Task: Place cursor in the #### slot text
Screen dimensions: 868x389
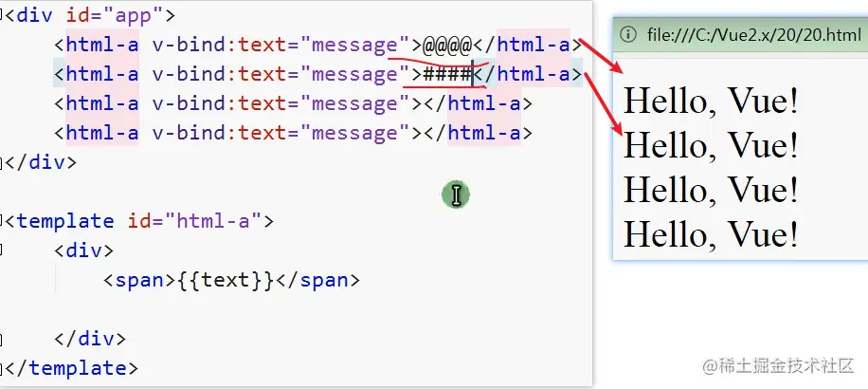Action: (446, 74)
